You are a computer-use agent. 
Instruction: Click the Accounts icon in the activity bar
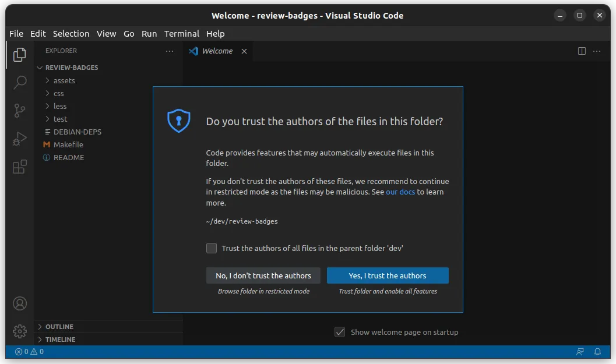[20, 303]
